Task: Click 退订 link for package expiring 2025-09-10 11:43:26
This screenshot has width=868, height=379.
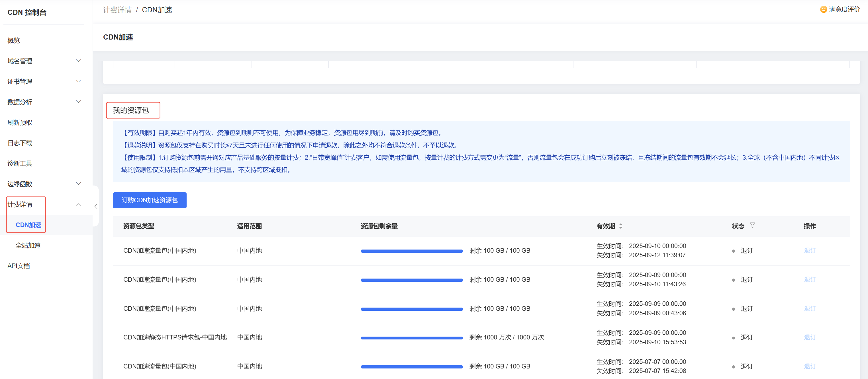Action: 810,279
